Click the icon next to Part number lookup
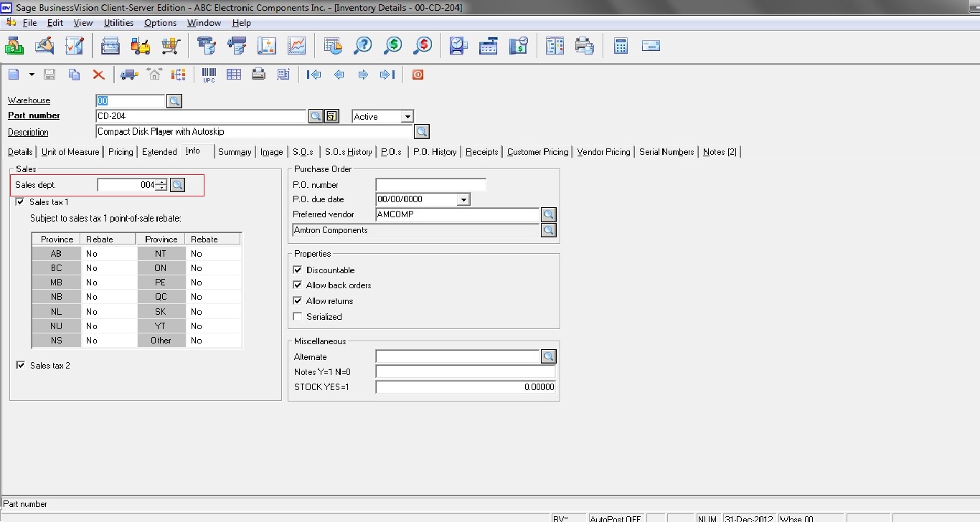The width and height of the screenshot is (980, 522). (x=331, y=116)
